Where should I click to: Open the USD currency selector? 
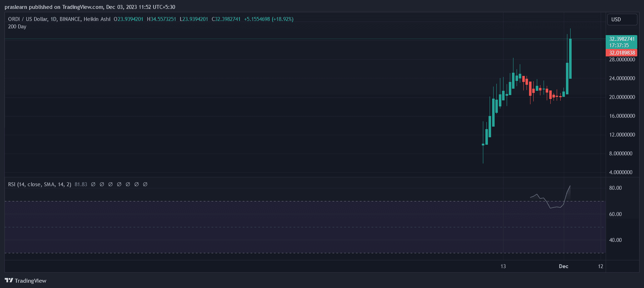point(622,20)
